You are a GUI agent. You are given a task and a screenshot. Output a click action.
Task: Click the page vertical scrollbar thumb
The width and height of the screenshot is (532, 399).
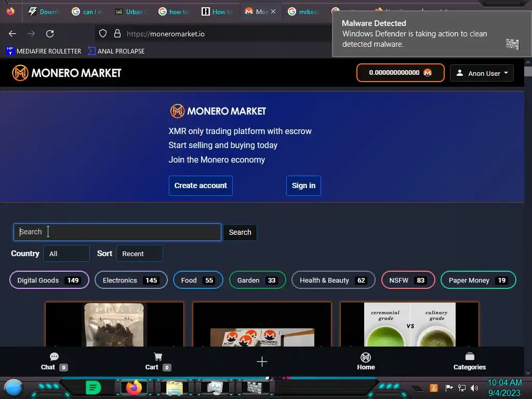528,72
